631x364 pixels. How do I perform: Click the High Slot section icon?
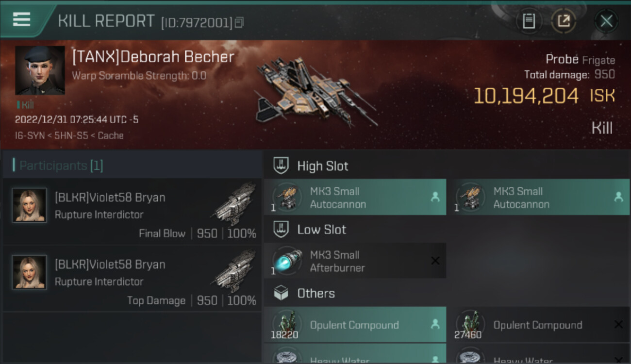tap(281, 166)
